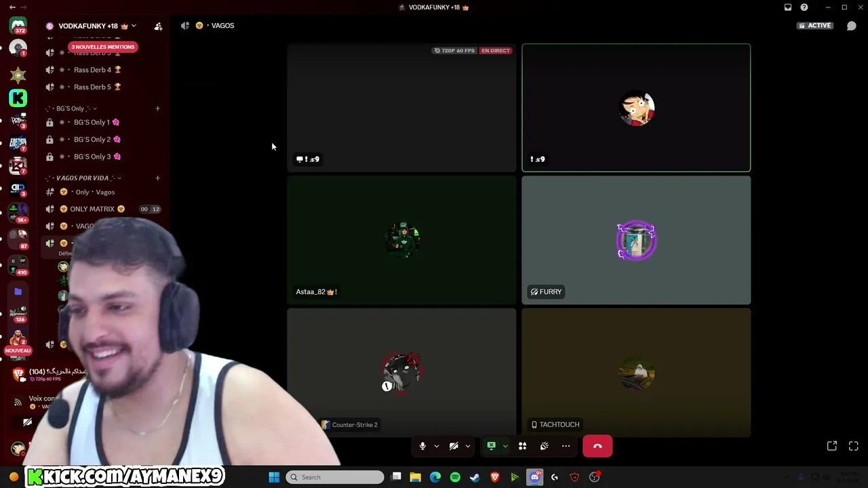Open Discord taskbar icon

pos(535,477)
